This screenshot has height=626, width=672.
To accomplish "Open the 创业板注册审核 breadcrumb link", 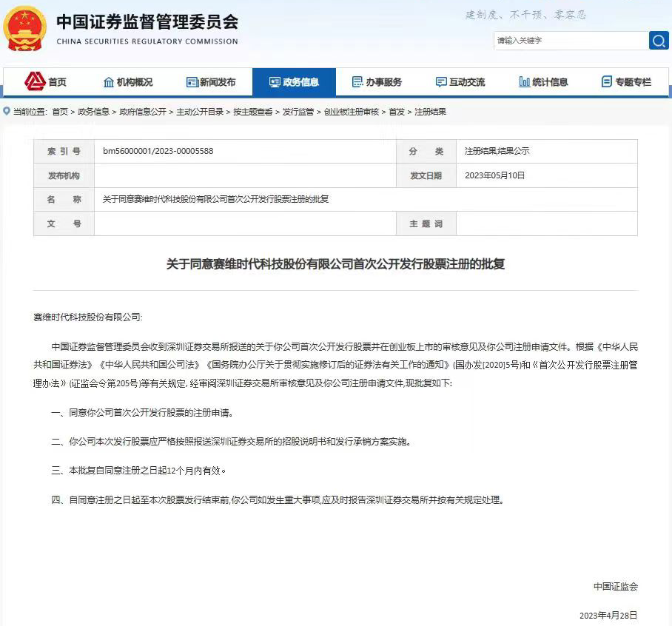I will coord(352,112).
